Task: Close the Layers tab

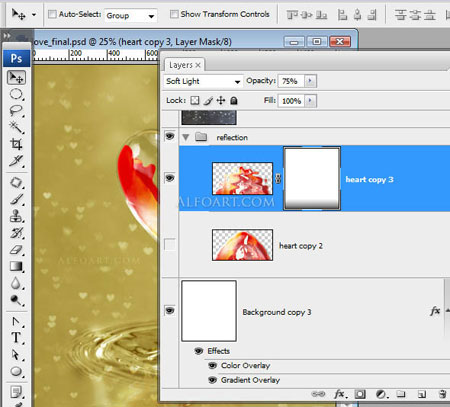Action: pos(198,65)
